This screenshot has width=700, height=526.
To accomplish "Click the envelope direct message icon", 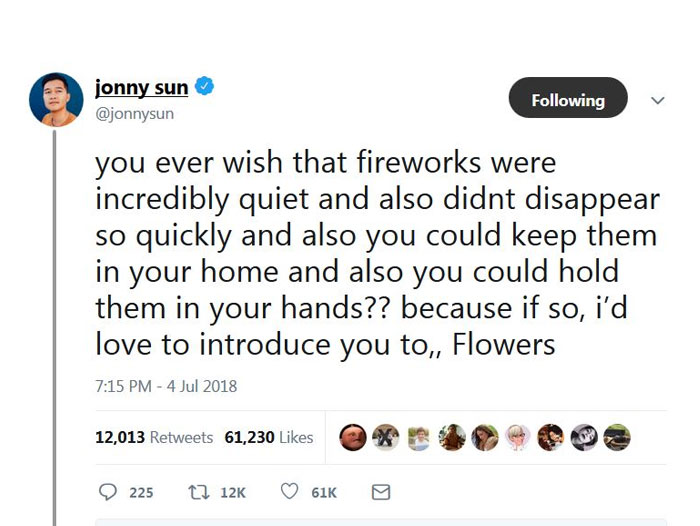I will click(380, 492).
